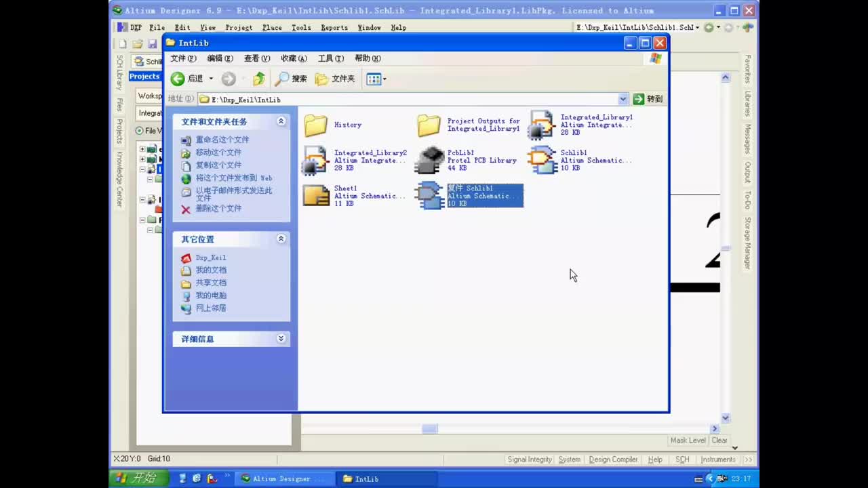
Task: Open the 收藏(A) menu in IntLib
Action: (x=294, y=58)
